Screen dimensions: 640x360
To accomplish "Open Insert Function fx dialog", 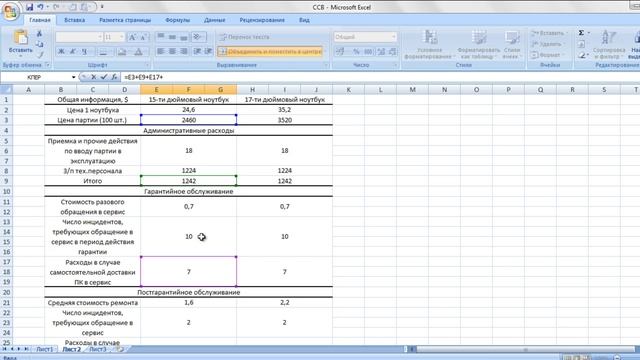I will point(114,77).
